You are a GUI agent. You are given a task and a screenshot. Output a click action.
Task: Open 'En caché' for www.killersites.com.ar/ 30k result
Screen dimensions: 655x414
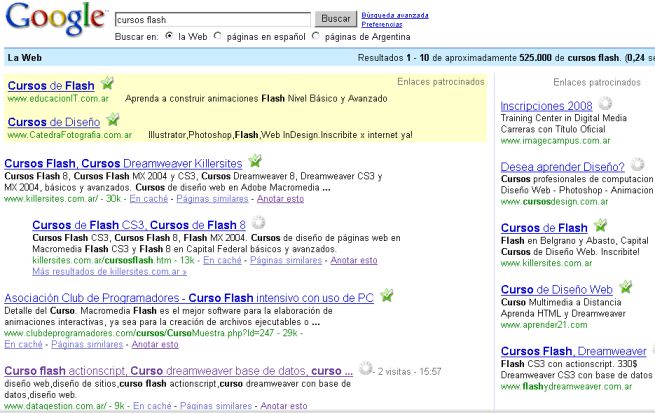point(149,199)
